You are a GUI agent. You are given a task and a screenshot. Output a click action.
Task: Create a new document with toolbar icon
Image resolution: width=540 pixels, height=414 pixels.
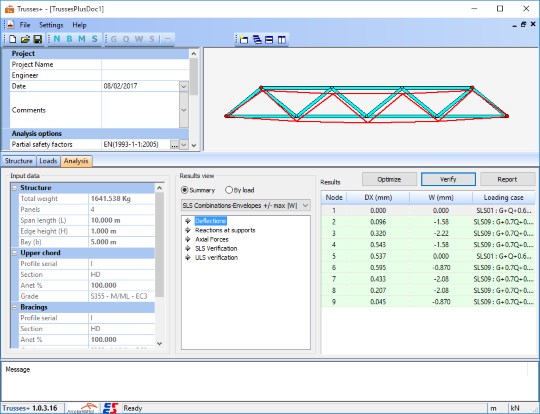[13, 39]
